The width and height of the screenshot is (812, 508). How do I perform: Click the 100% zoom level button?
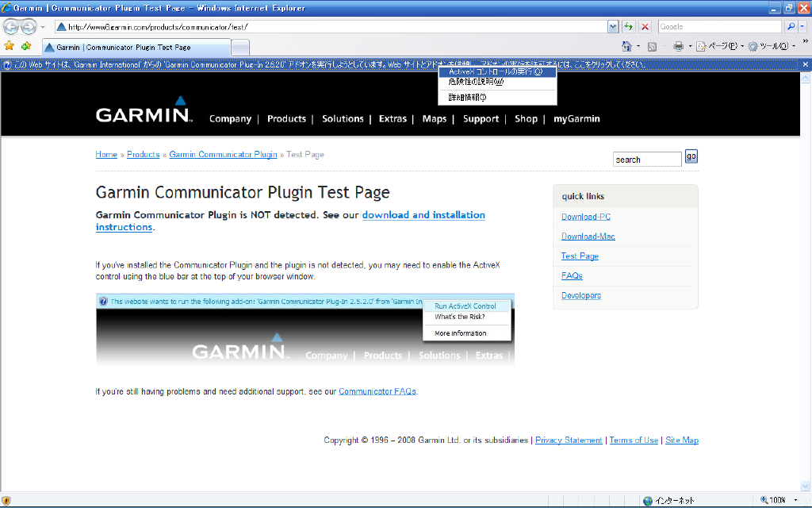point(774,500)
